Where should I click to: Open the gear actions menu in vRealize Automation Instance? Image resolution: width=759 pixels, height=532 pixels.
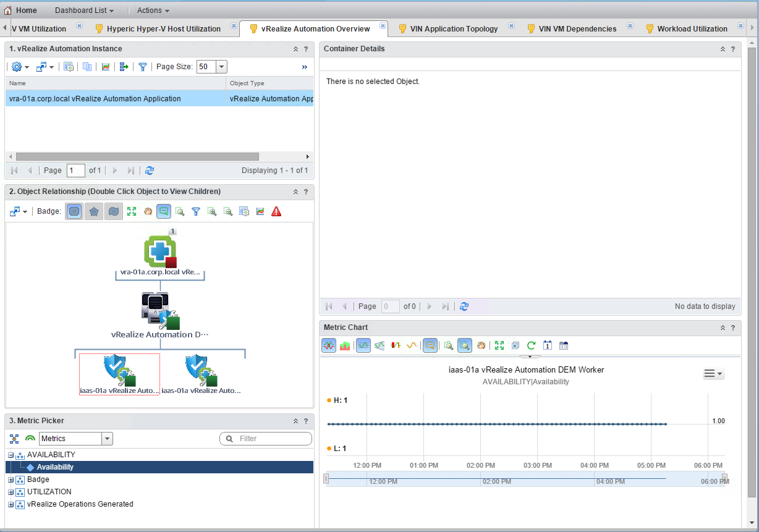20,67
